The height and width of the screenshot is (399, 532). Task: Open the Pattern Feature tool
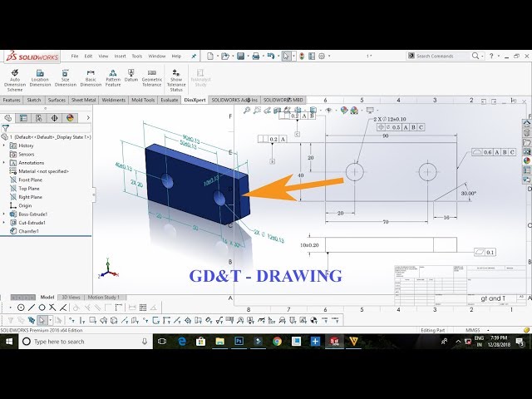(113, 77)
